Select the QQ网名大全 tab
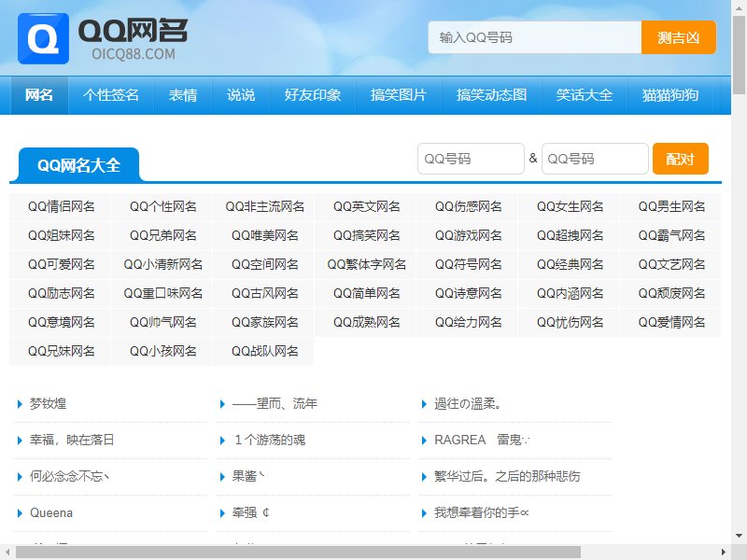 pos(78,165)
